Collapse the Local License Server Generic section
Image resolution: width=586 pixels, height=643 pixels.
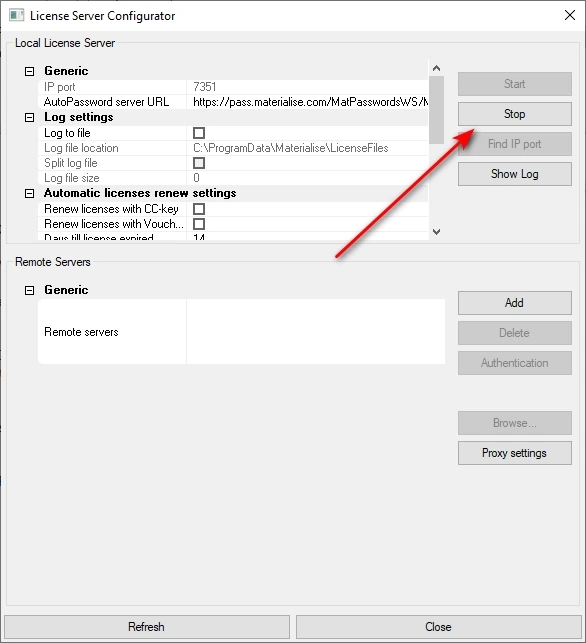tap(30, 71)
